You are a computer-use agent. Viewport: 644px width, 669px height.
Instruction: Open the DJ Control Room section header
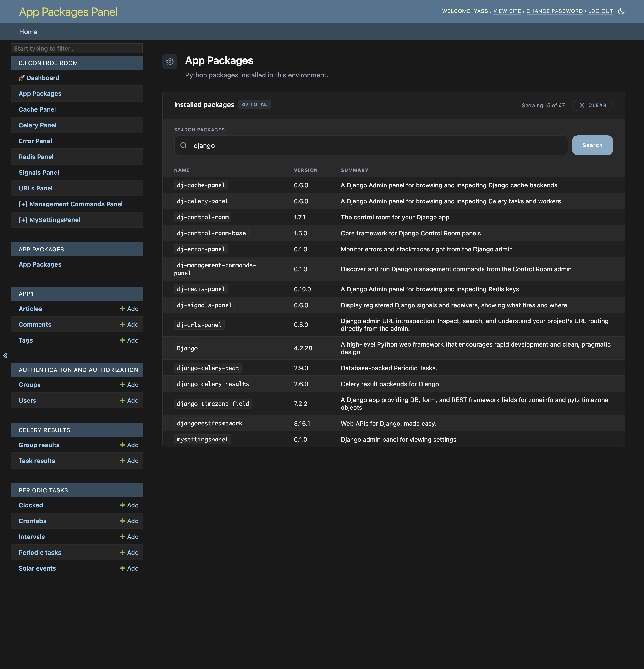(48, 63)
